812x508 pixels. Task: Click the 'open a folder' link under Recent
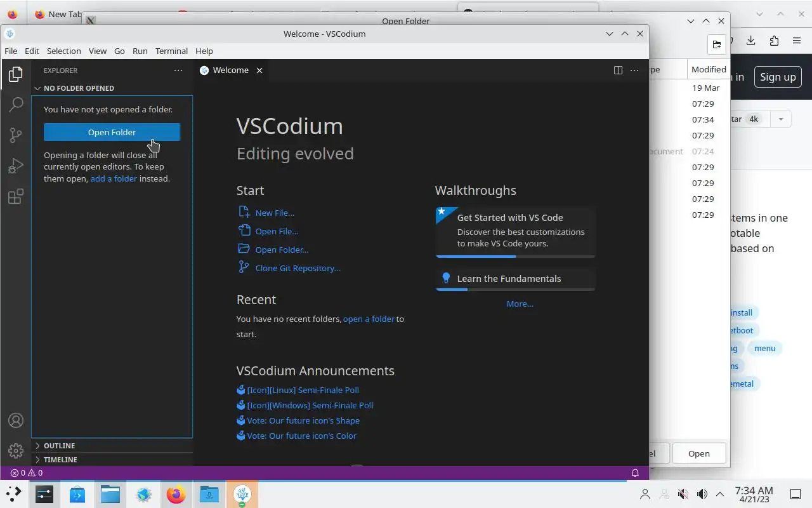pos(369,319)
